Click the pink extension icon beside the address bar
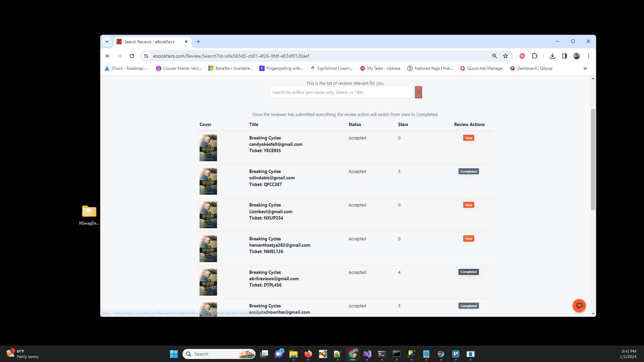 [x=522, y=56]
